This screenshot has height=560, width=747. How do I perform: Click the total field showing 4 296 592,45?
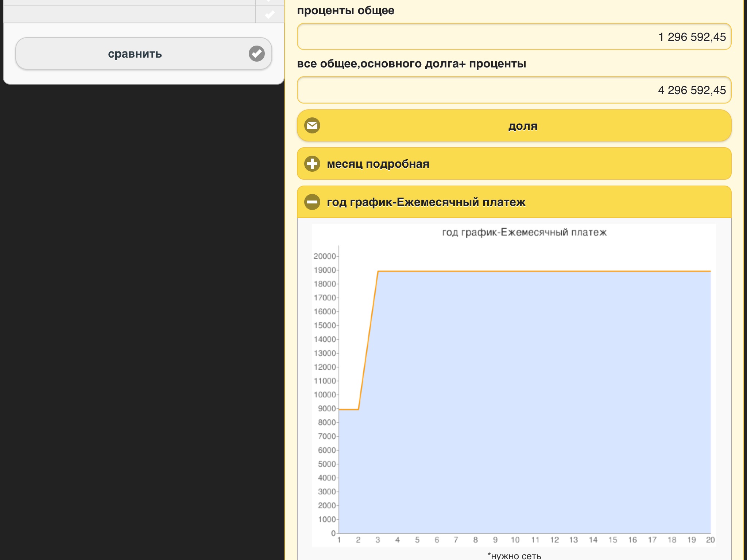pyautogui.click(x=514, y=90)
